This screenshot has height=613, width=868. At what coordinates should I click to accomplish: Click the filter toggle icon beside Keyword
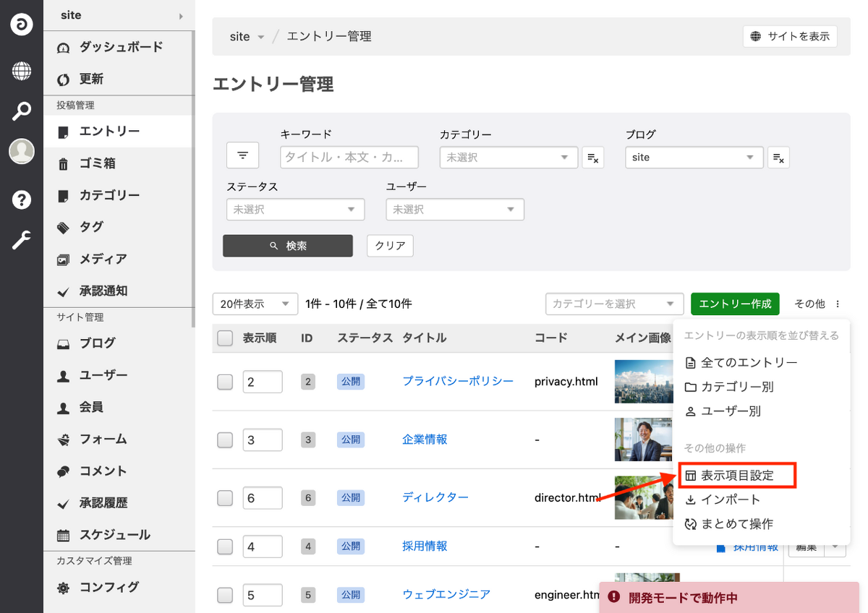(x=242, y=155)
